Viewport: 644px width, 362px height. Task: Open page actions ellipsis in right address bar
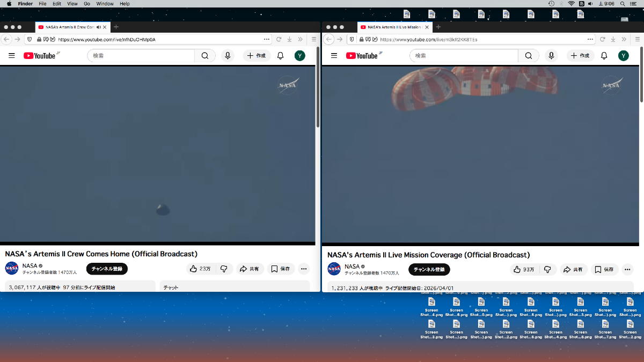(590, 39)
